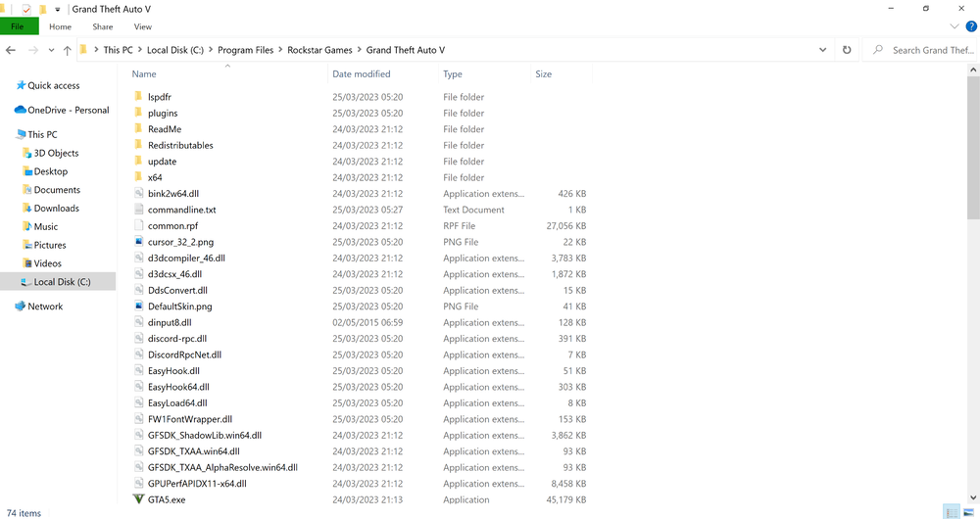Navigate to Program Files in address bar
The width and height of the screenshot is (980, 519).
[246, 50]
